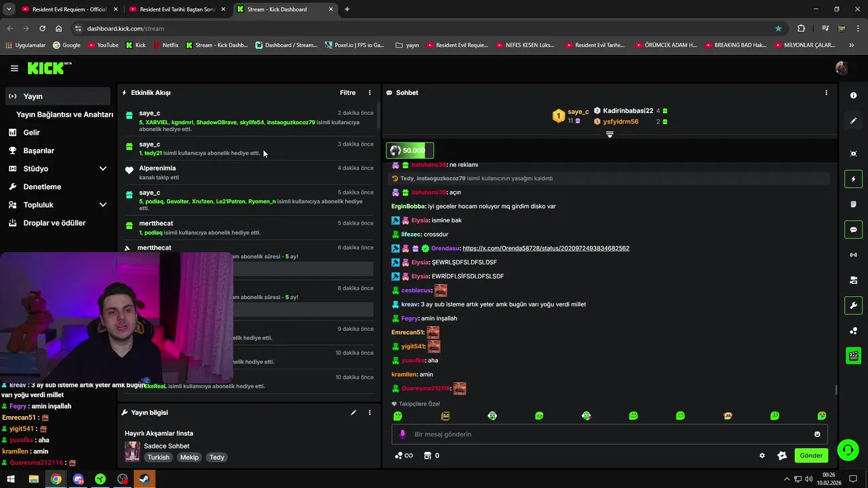This screenshot has height=488, width=868.
Task: Click the Tedy tag under stream info
Action: [x=217, y=457]
